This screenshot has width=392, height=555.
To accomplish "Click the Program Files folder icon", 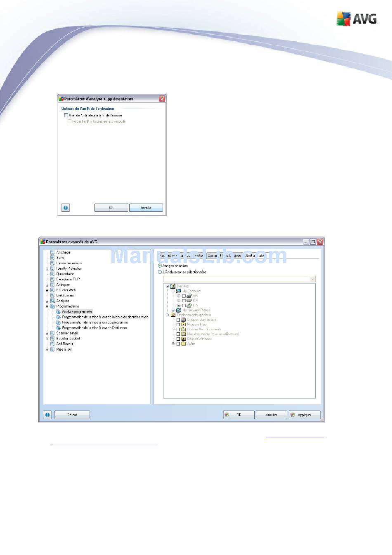I will (x=184, y=325).
